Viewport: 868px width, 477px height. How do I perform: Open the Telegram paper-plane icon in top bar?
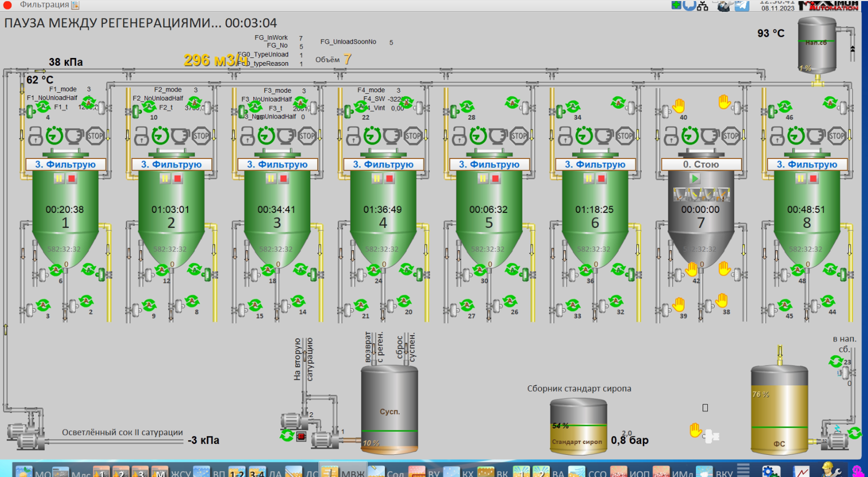tap(742, 6)
